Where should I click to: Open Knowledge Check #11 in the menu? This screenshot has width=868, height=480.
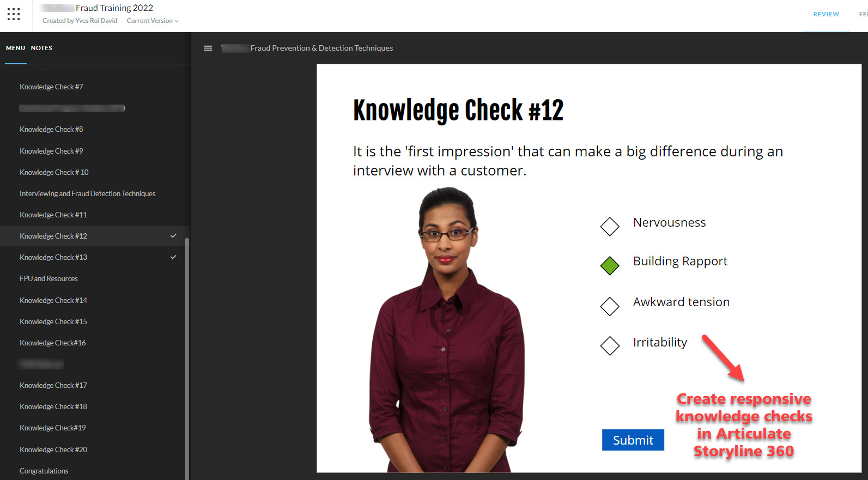tap(53, 215)
